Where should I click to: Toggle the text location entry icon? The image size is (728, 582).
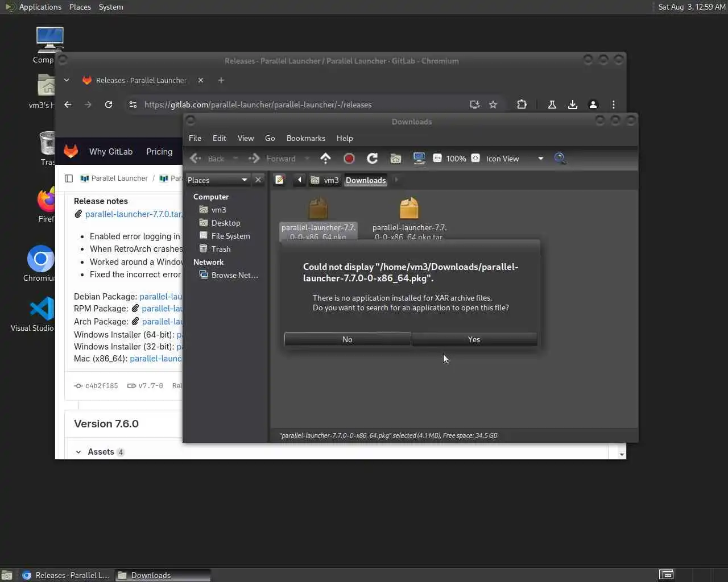click(279, 180)
